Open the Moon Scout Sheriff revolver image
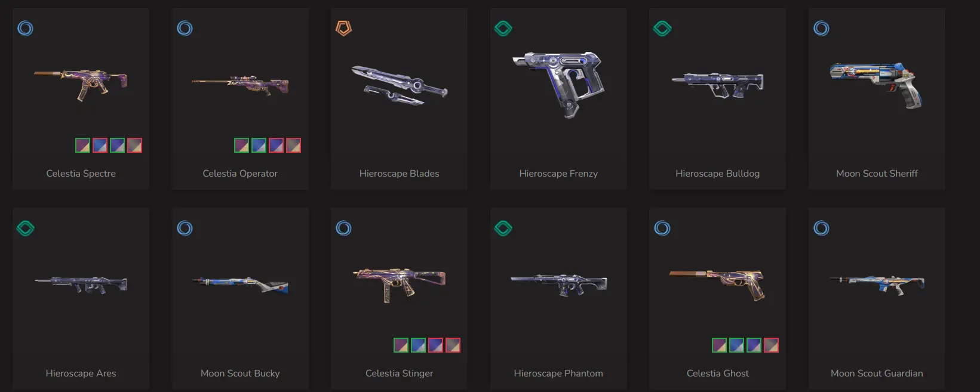 [876, 85]
